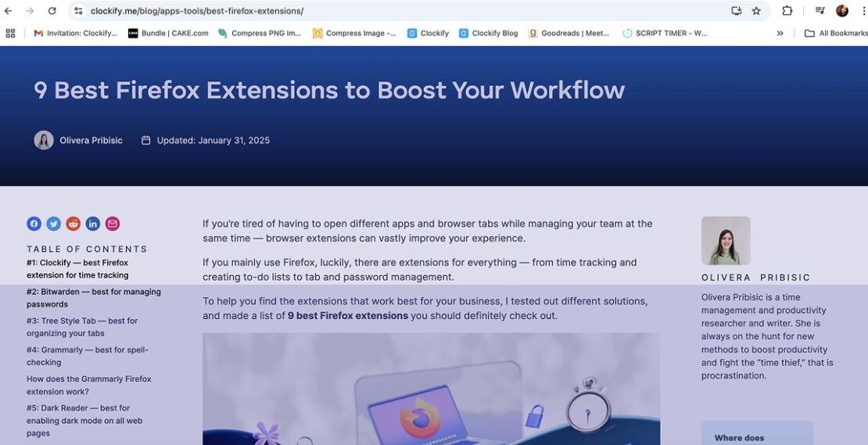Image resolution: width=868 pixels, height=445 pixels.
Task: Click the Olivera Pribisic author name in header
Action: pos(91,141)
